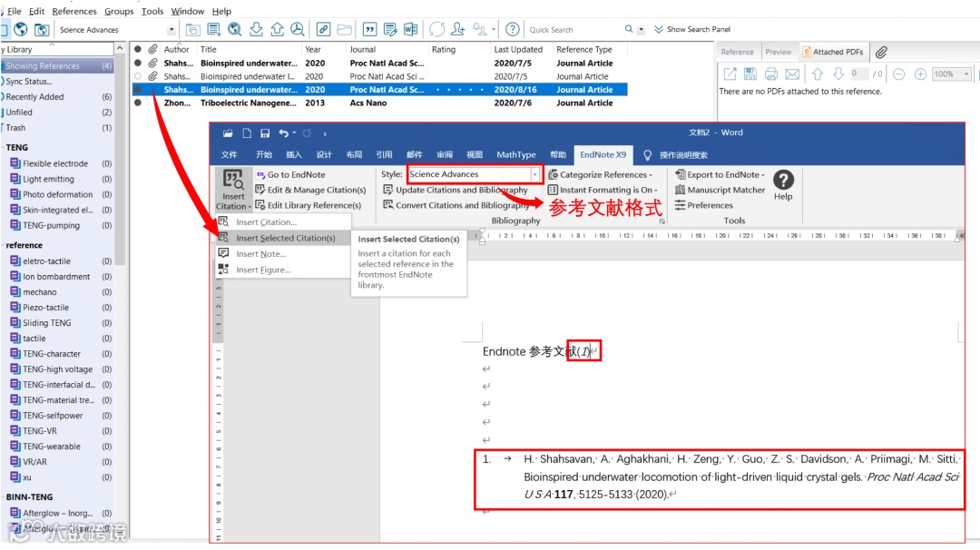
Task: Choose Insert Note... from the citation menu
Action: click(282, 254)
